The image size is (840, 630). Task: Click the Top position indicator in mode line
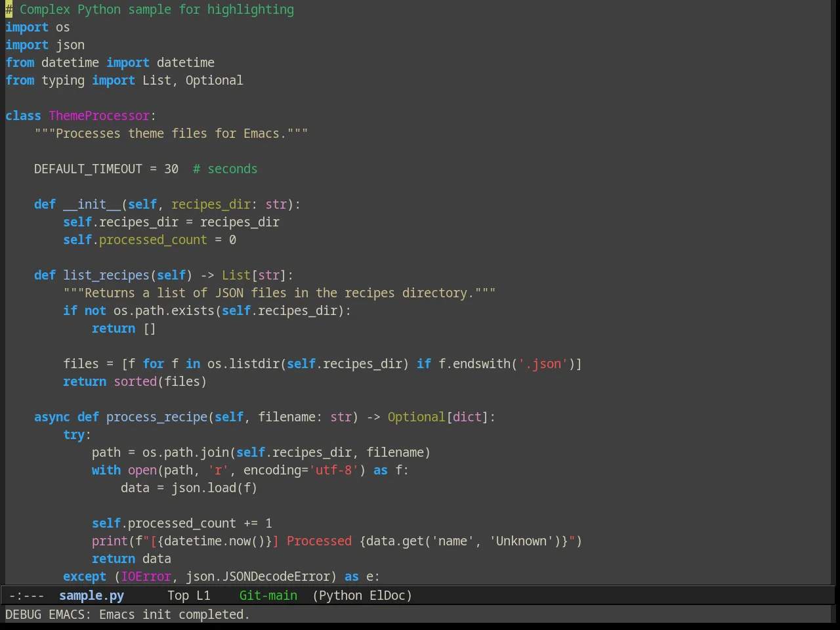point(178,595)
